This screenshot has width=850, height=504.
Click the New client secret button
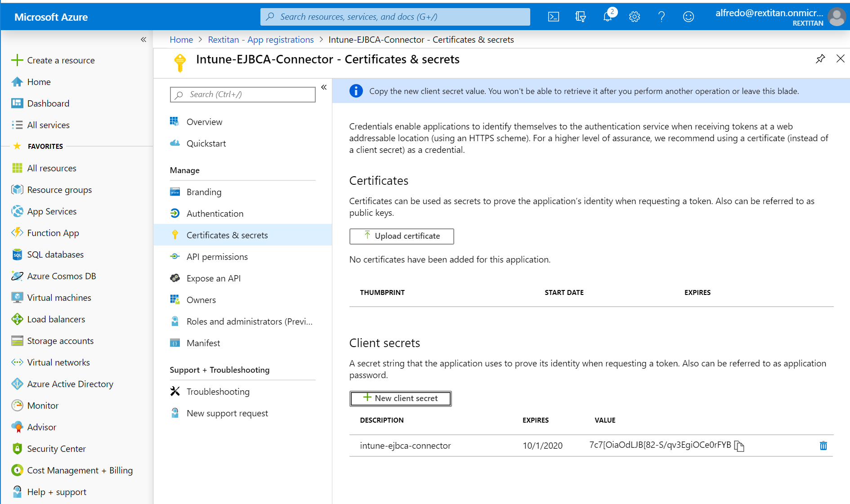400,398
